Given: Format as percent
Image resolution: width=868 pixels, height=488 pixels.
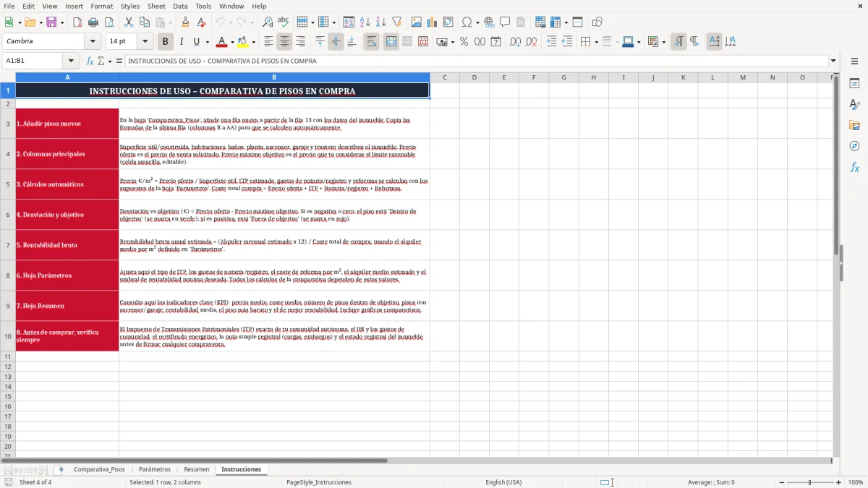Looking at the screenshot, I should click(464, 42).
